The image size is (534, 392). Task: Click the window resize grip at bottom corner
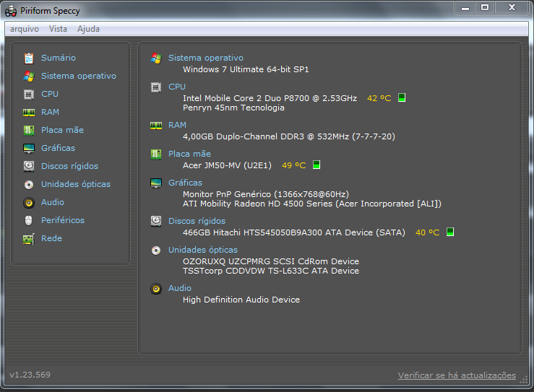(x=524, y=380)
